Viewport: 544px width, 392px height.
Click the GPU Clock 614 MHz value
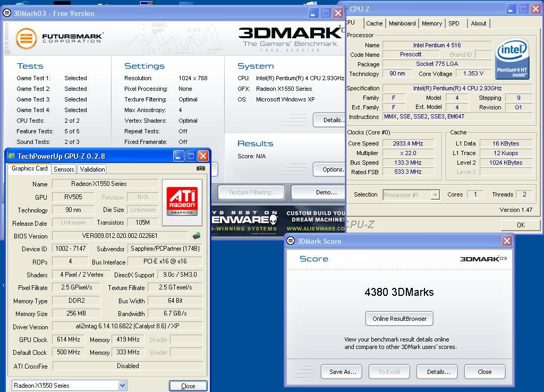(x=69, y=339)
